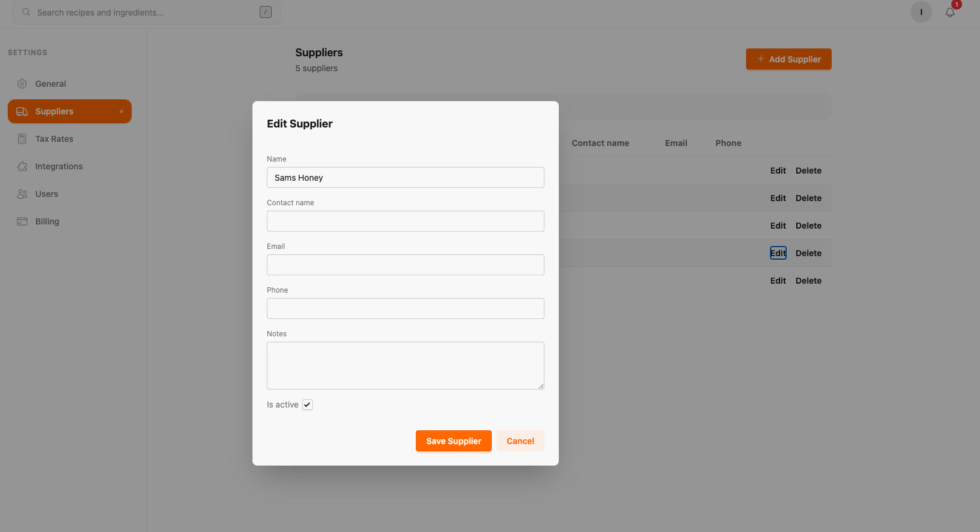
Task: Save the supplier changes
Action: pos(454,441)
